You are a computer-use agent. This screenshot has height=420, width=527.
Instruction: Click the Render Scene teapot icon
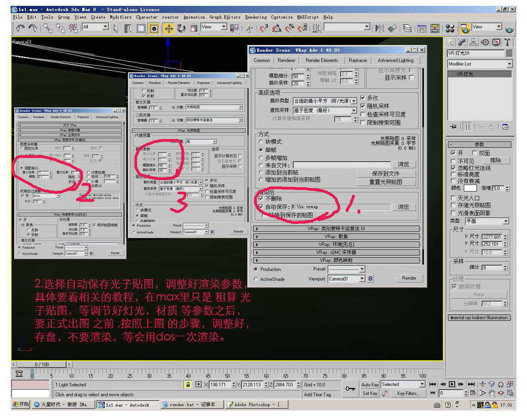(465, 29)
